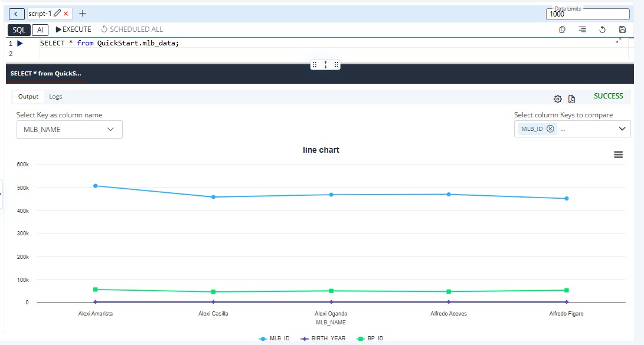Format the SQL with the align icon
The image size is (644, 345).
pos(582,29)
